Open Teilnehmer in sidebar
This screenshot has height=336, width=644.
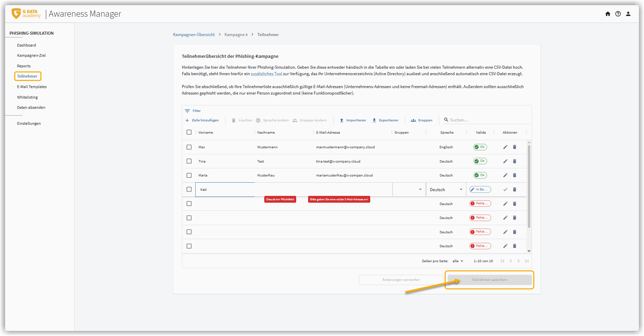click(x=28, y=76)
